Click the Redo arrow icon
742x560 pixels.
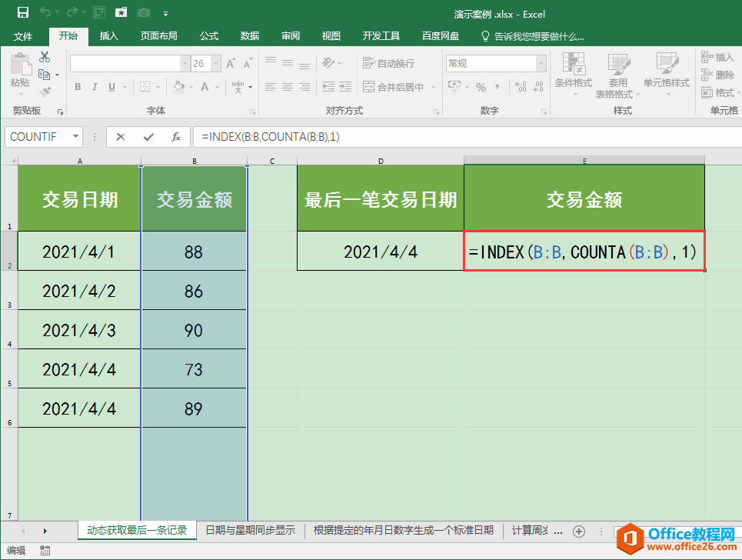pos(72,12)
